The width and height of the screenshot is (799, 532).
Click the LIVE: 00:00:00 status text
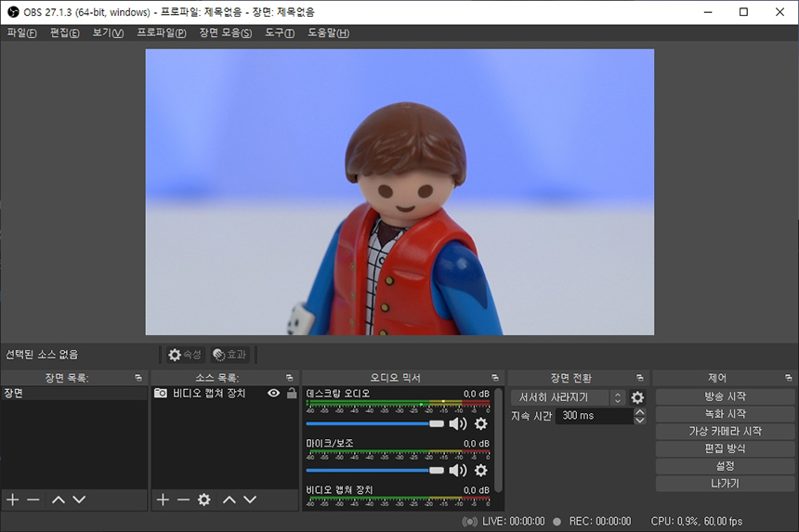[513, 521]
